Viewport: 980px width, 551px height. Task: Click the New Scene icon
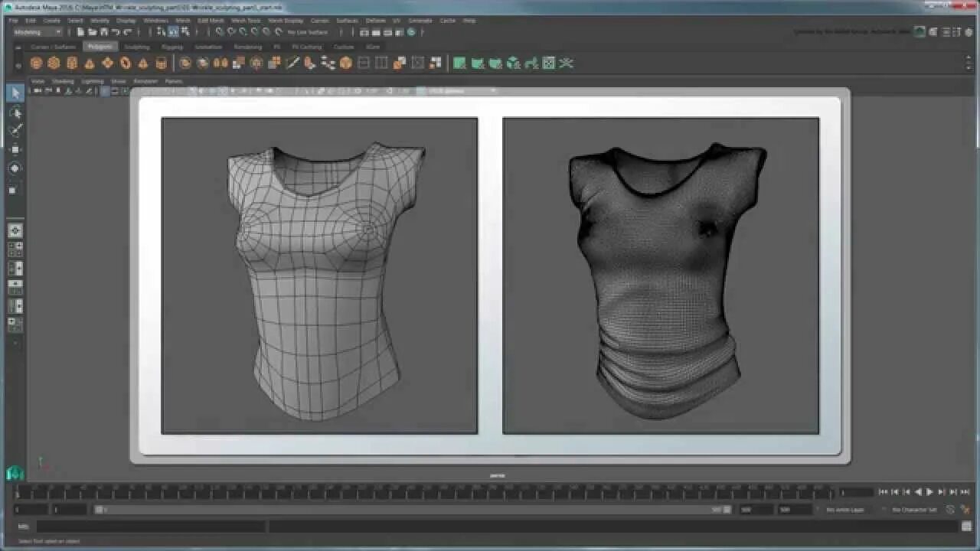(x=80, y=32)
